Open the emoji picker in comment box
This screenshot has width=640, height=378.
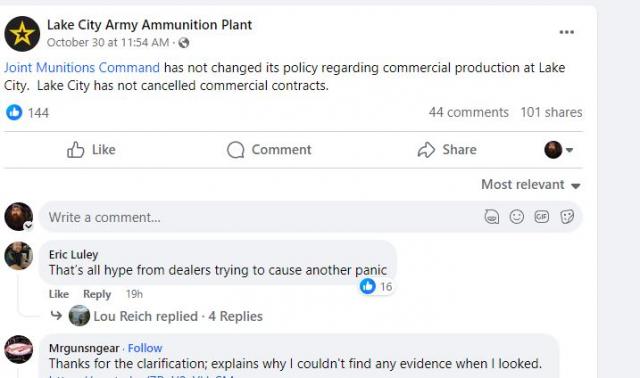(517, 217)
